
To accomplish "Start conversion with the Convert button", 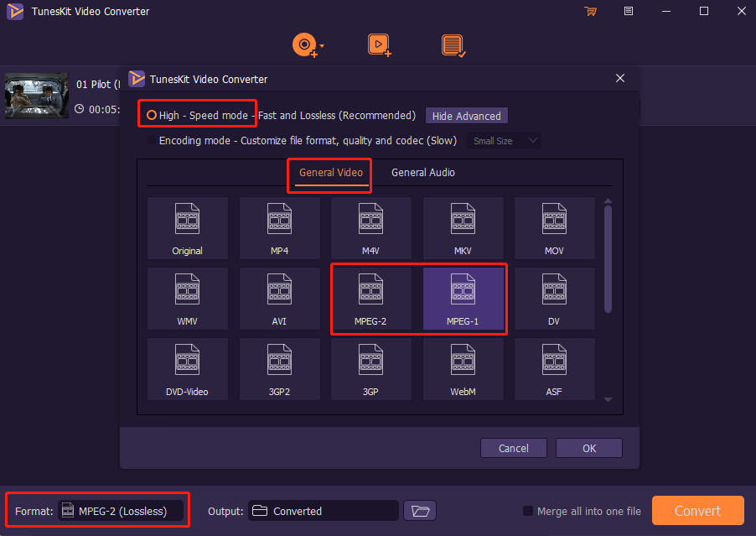I will [x=697, y=511].
